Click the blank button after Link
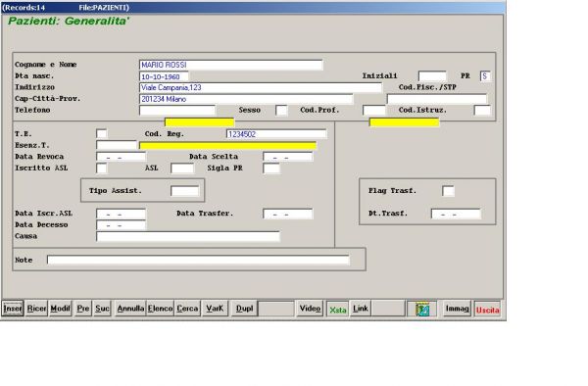 (388, 309)
